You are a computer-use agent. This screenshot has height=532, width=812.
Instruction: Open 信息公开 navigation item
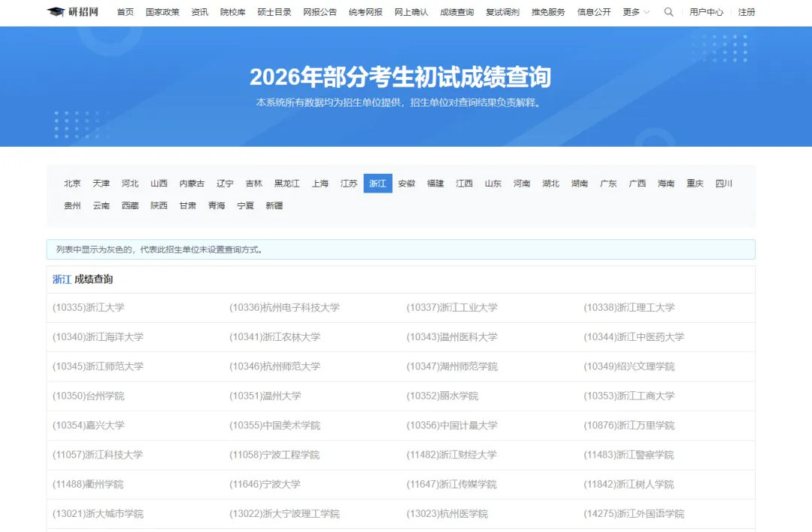click(593, 12)
